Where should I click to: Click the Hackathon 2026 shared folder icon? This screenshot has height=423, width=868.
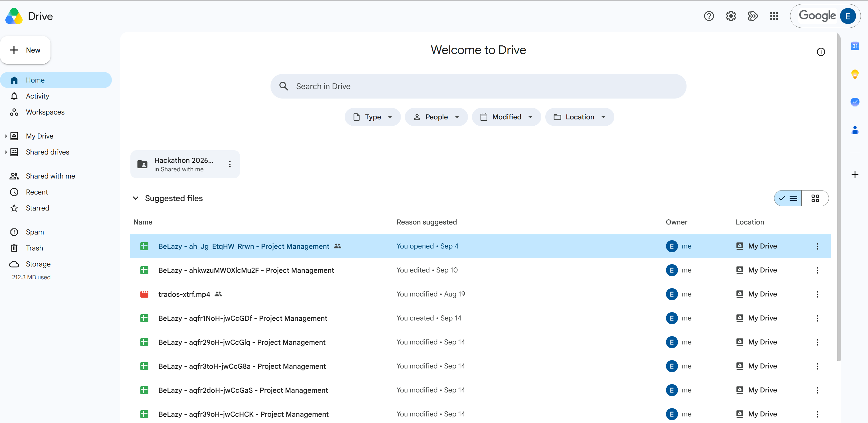[x=142, y=164]
